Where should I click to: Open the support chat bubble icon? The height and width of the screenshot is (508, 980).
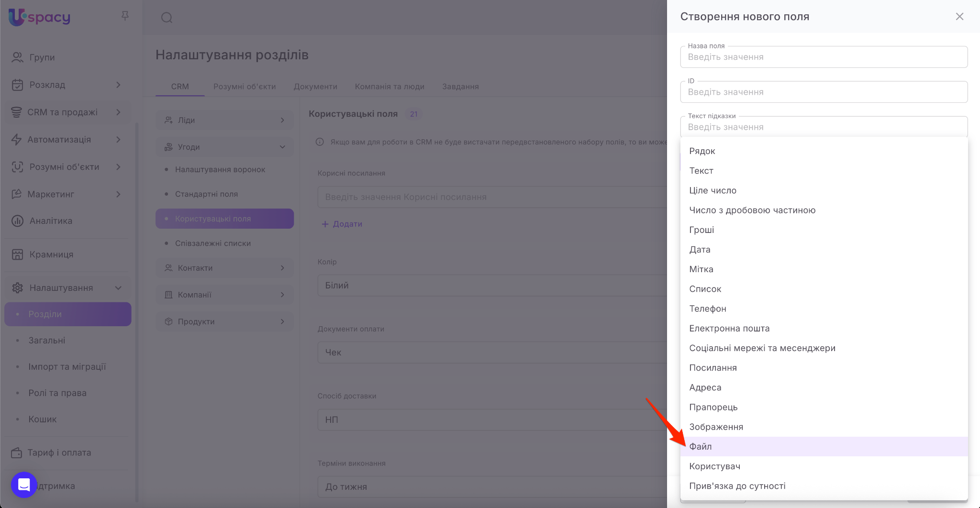[x=24, y=485]
